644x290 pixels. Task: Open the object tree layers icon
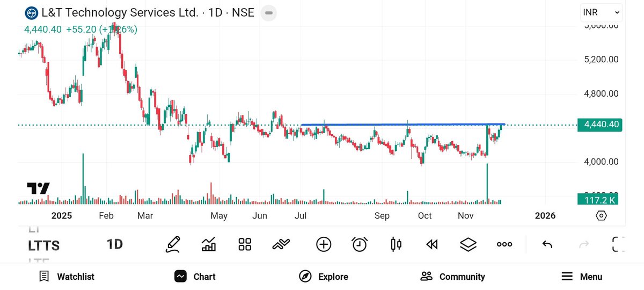tap(469, 244)
